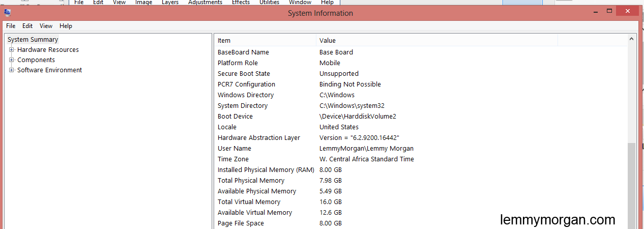Click the vertical scrollbar thumb in details pane
Screen dimensions: 644x229
(632, 186)
